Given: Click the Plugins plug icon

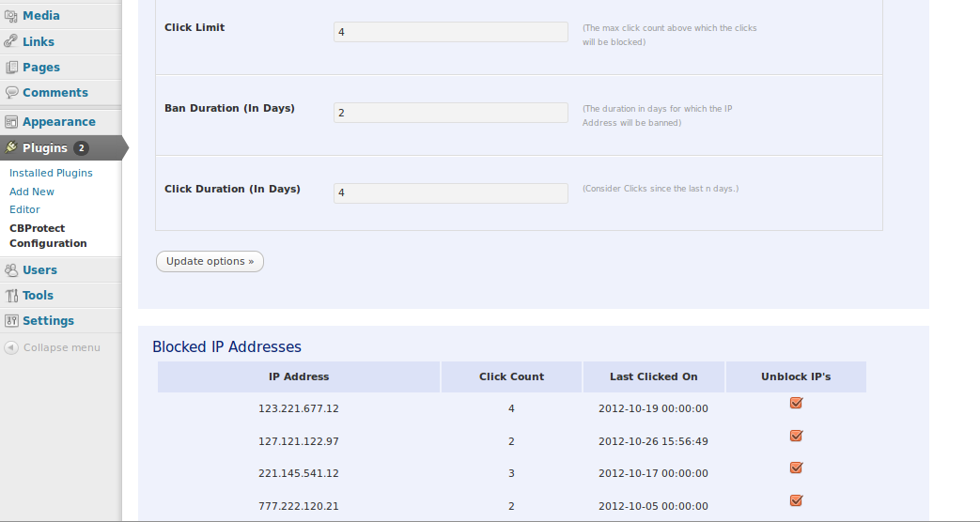Looking at the screenshot, I should pyautogui.click(x=11, y=148).
